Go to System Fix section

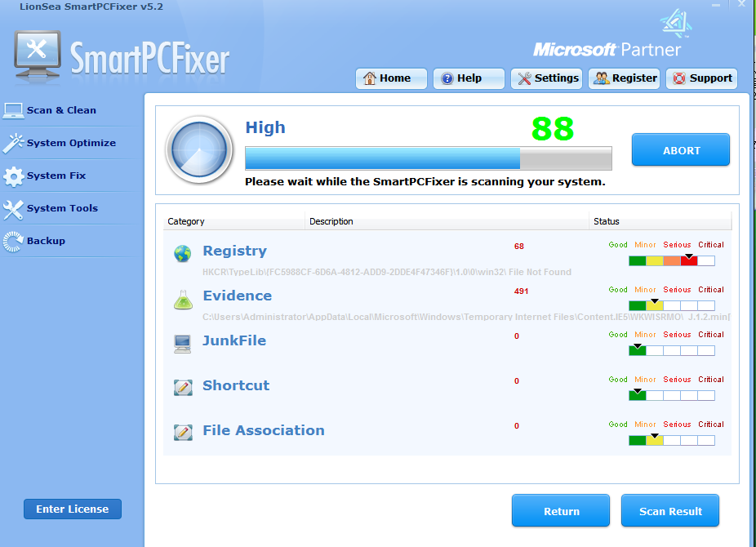[56, 176]
